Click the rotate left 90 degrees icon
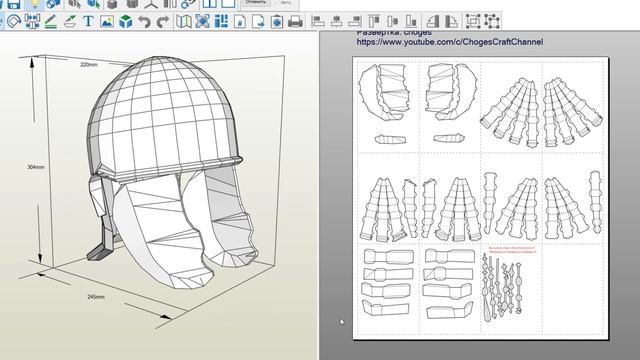This screenshot has height=360, width=640. click(433, 21)
